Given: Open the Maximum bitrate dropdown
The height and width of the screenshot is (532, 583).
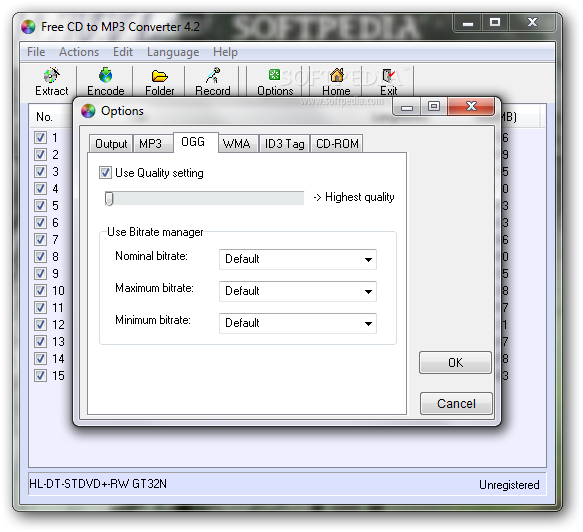Looking at the screenshot, I should (298, 291).
